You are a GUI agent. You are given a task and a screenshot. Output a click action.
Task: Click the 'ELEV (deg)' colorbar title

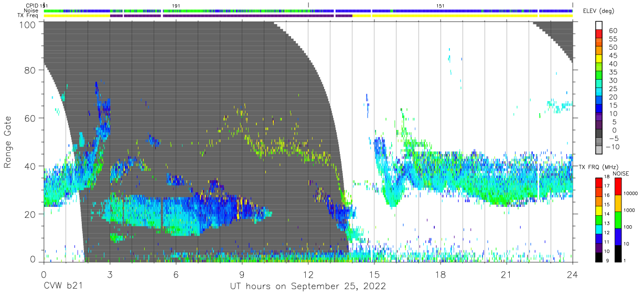pyautogui.click(x=599, y=10)
